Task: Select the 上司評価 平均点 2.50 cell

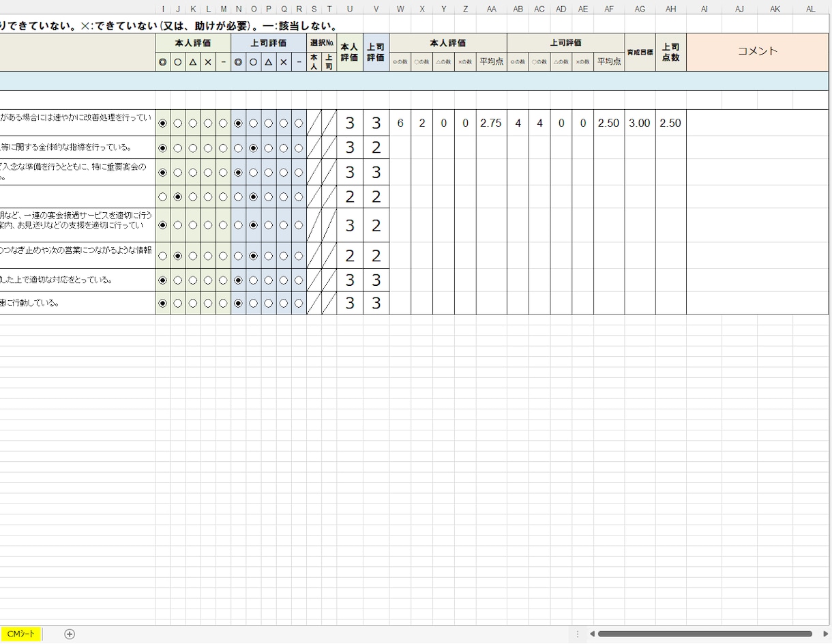Action: pos(608,123)
